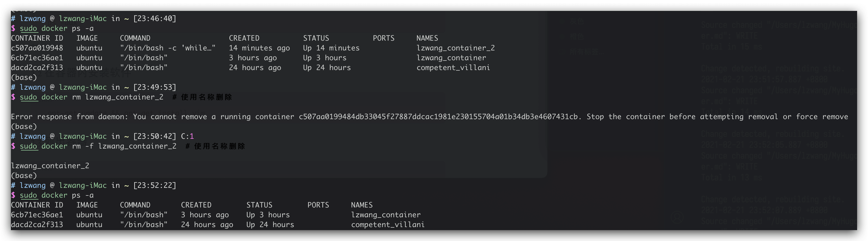
Task: Click the STATUS column header in first table
Action: (x=316, y=38)
